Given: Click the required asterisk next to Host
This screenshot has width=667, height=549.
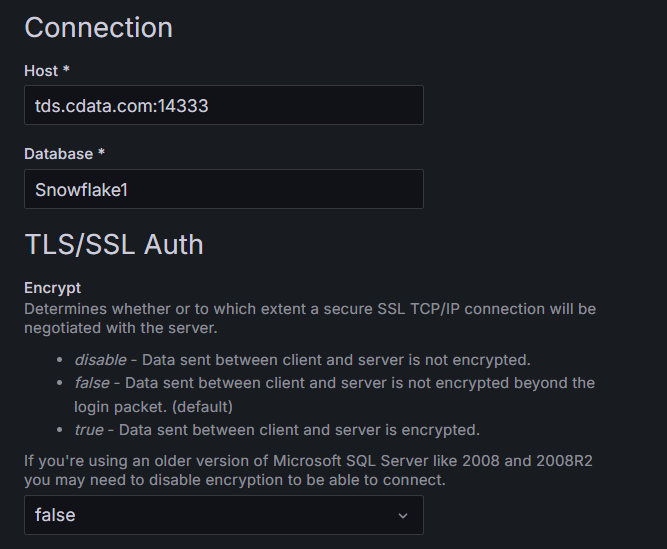Looking at the screenshot, I should (66, 71).
